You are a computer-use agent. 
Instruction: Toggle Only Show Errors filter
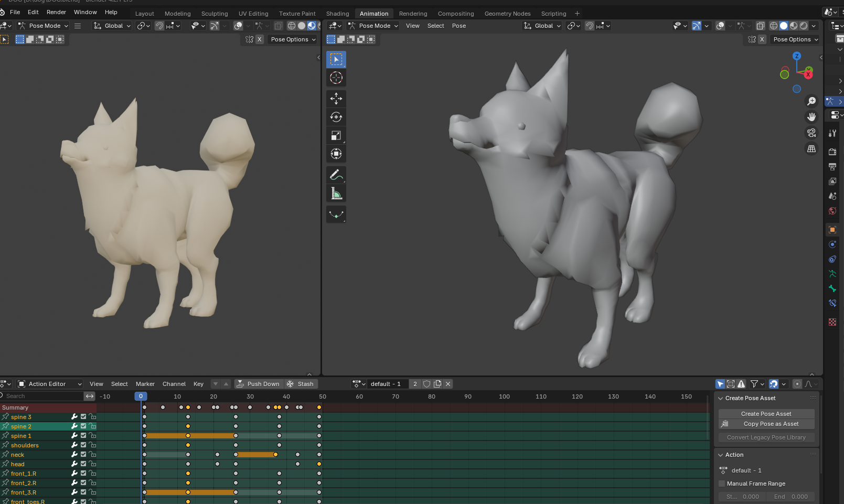741,384
